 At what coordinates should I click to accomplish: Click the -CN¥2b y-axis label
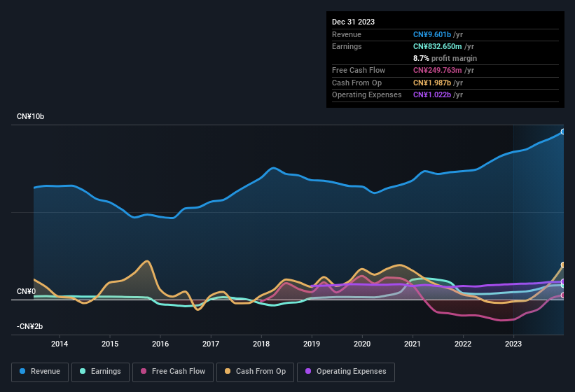pyautogui.click(x=29, y=326)
